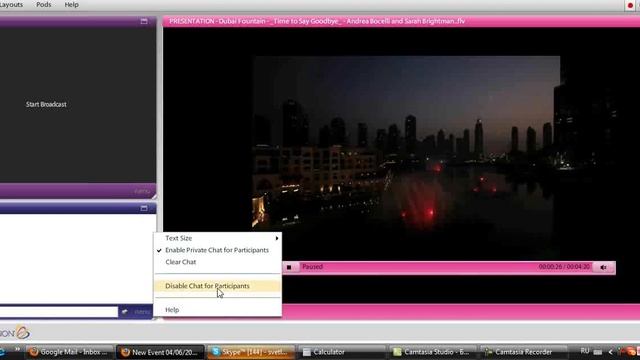640x360 pixels.
Task: Open the Help menu in menu bar
Action: point(71,5)
